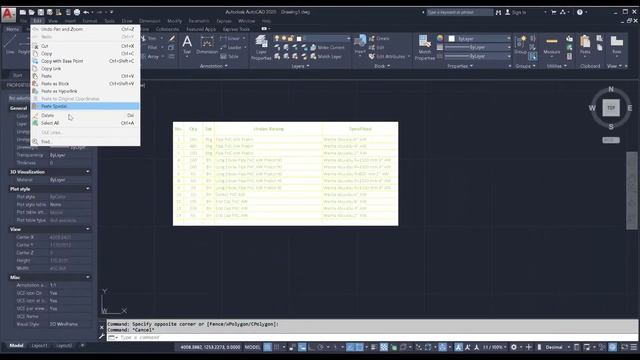The height and width of the screenshot is (360, 640).
Task: Expand the Utilities panel flyout
Action: (x=556, y=66)
